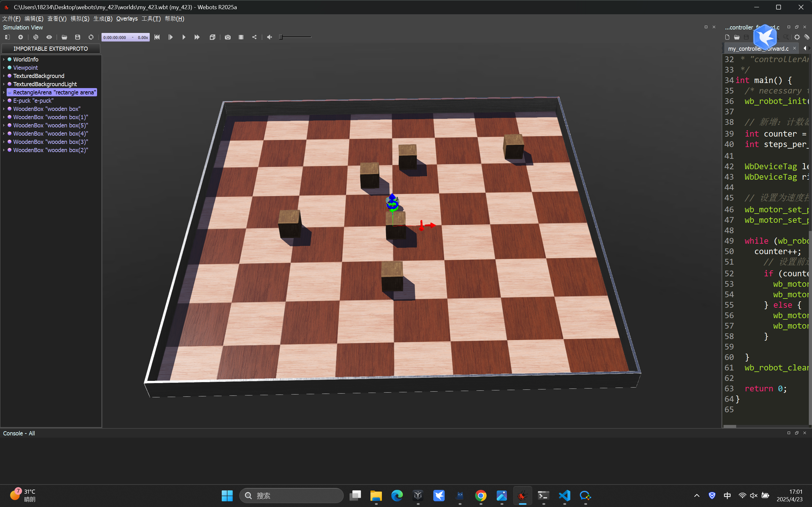The height and width of the screenshot is (507, 812).
Task: Click the restore viewpoint icon
Action: 36,37
